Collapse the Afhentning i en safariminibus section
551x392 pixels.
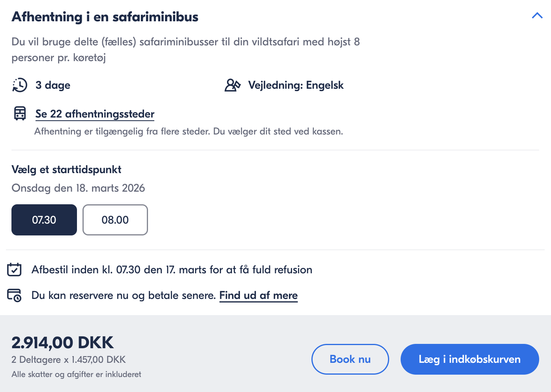click(x=537, y=16)
